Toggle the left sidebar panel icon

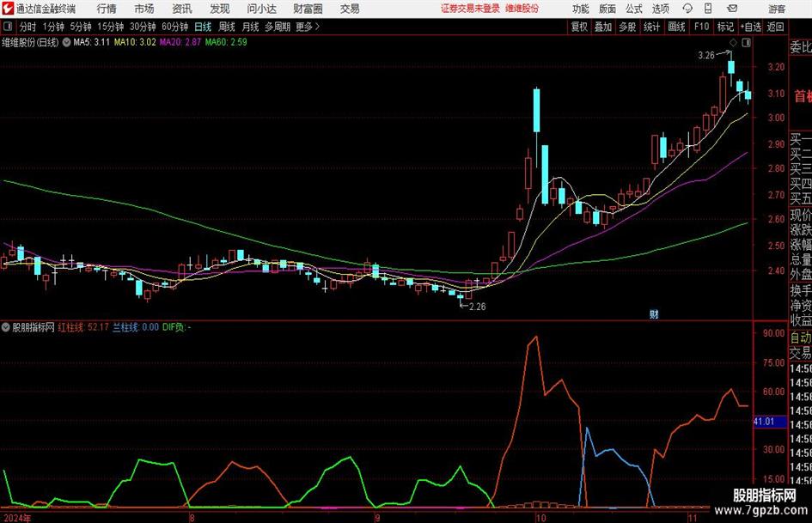[7, 27]
